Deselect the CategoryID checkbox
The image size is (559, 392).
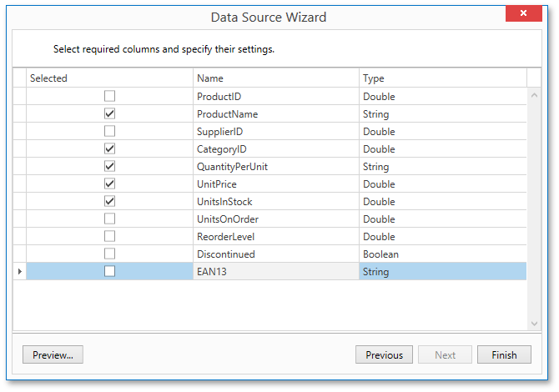(109, 148)
